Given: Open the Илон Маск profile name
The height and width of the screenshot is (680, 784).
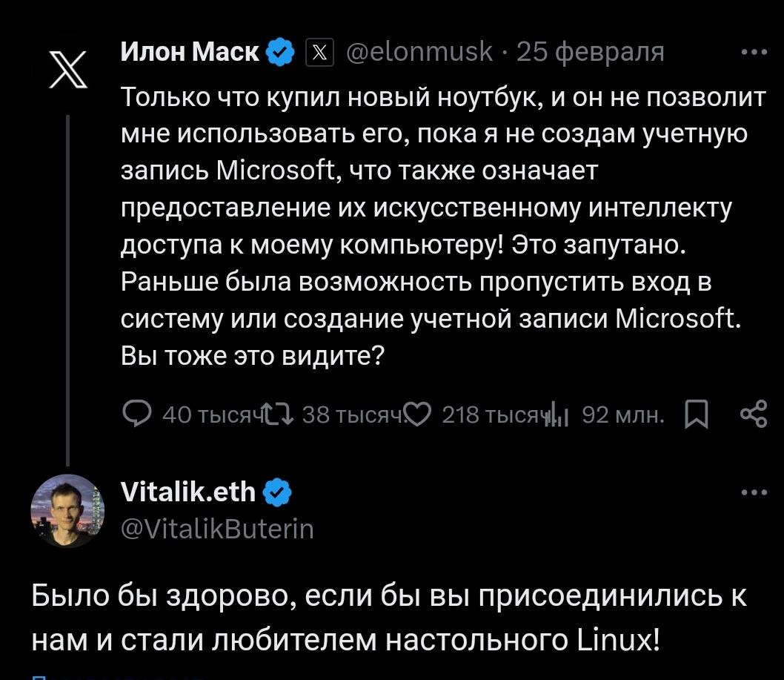Looking at the screenshot, I should (x=190, y=52).
